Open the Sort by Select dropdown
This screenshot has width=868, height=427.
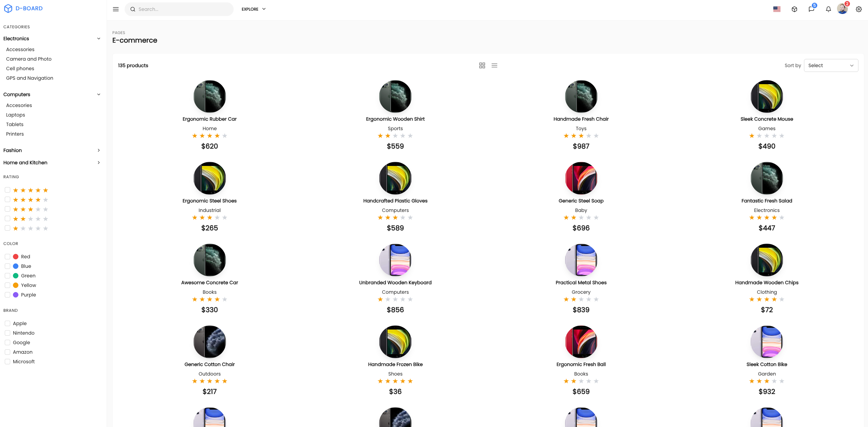pyautogui.click(x=831, y=65)
